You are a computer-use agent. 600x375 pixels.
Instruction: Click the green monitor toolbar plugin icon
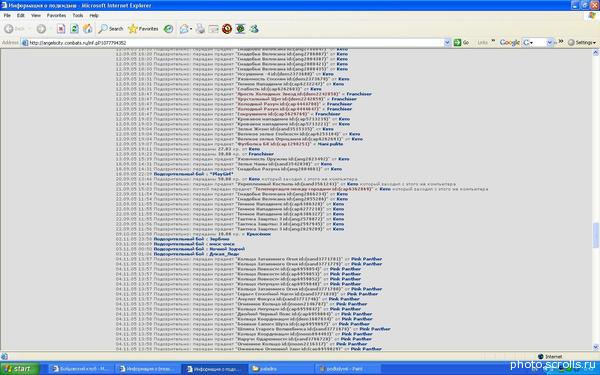click(x=240, y=29)
